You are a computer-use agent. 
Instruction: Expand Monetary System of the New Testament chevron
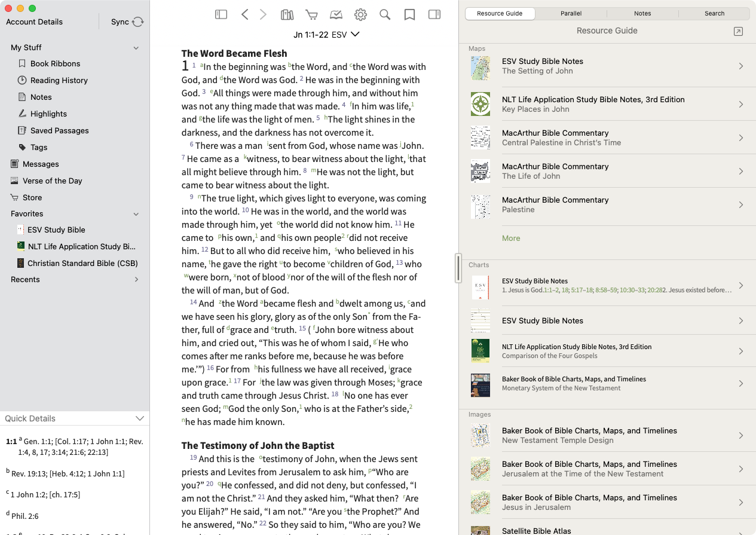(x=741, y=384)
